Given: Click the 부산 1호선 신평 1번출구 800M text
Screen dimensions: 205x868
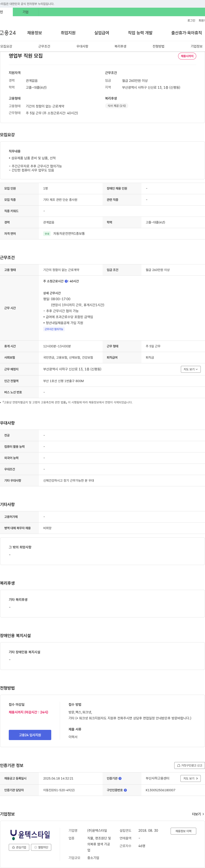Looking at the screenshot, I should tap(63, 381).
